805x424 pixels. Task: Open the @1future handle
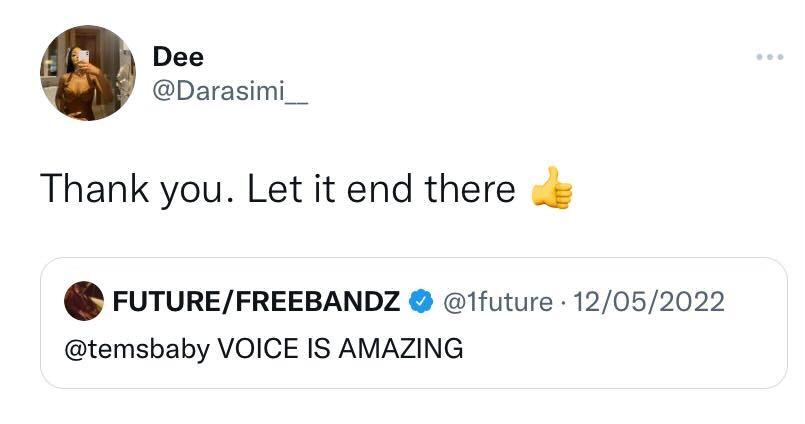[x=496, y=300]
